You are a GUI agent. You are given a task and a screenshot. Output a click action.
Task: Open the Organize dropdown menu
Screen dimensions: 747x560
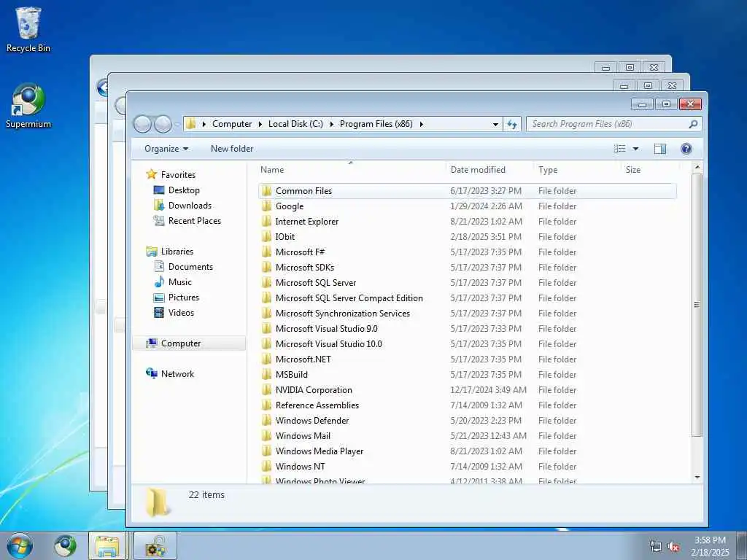coord(166,149)
